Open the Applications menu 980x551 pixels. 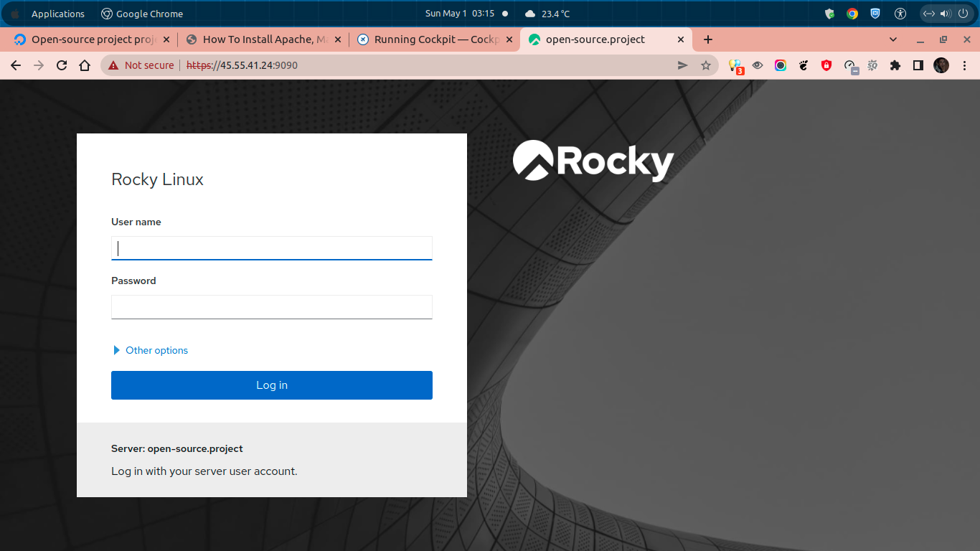57,14
